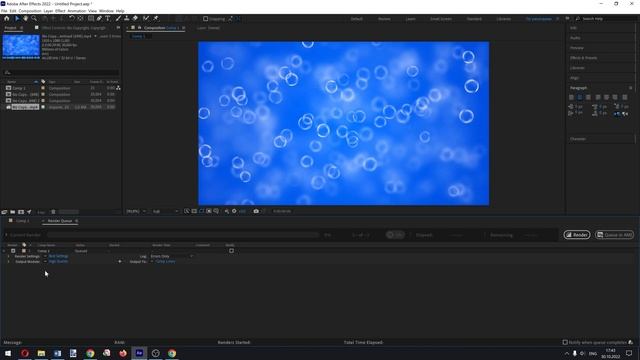This screenshot has width=640, height=360.
Task: Take a snapshot with the camera icon
Action: click(256, 211)
